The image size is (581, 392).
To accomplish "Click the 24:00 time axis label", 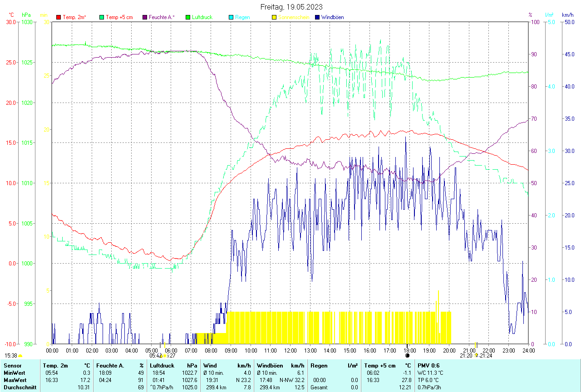I will point(528,351).
